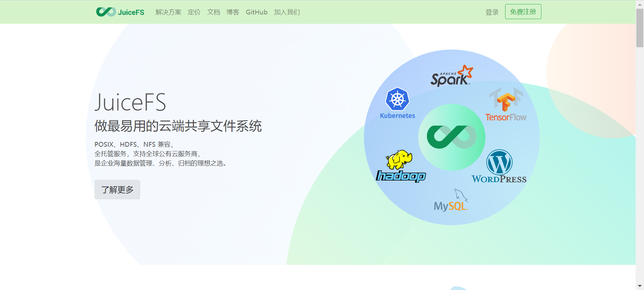Click the 了解更多 button

click(x=117, y=190)
